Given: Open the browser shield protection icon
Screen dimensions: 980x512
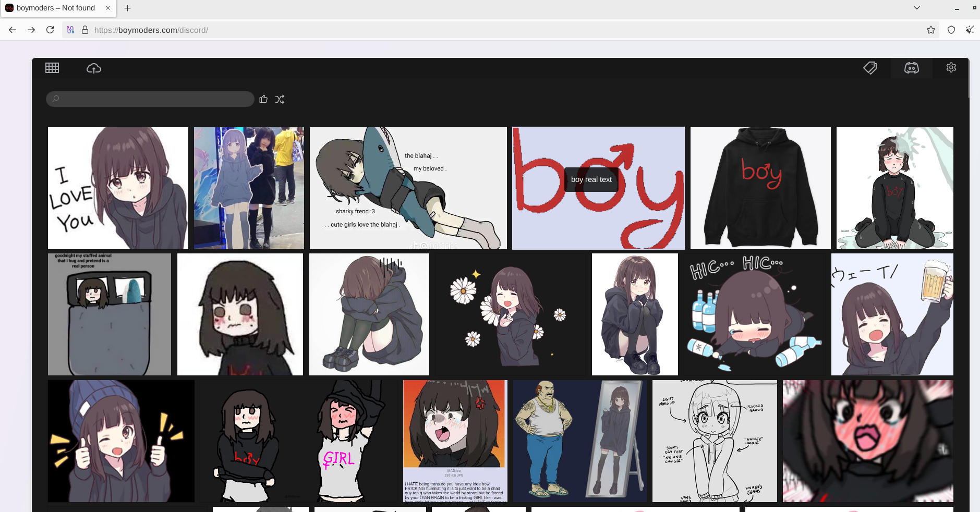Looking at the screenshot, I should [x=951, y=30].
